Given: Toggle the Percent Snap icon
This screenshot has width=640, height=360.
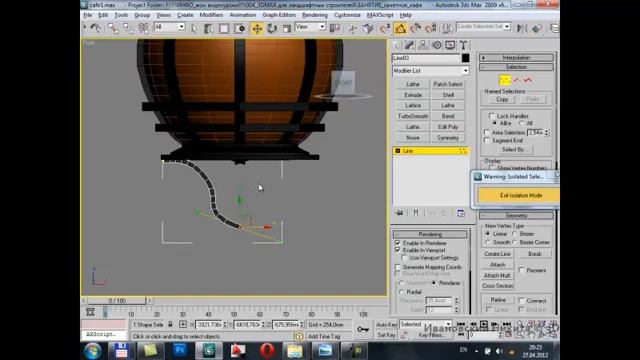Looking at the screenshot, I should (416, 28).
